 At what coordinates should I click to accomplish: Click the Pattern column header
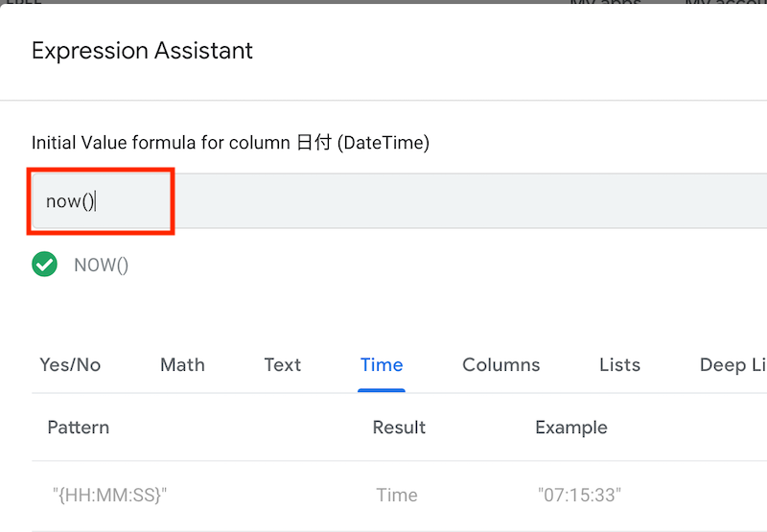79,428
